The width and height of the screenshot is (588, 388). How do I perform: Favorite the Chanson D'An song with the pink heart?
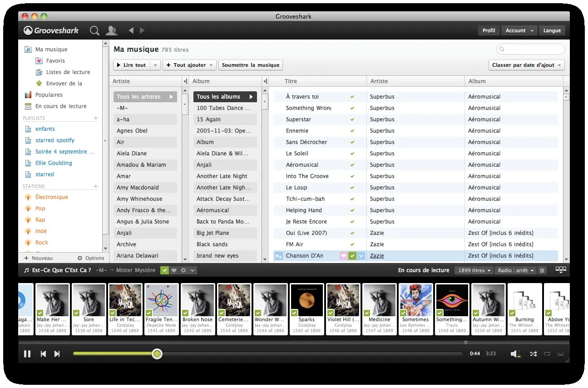pos(343,256)
